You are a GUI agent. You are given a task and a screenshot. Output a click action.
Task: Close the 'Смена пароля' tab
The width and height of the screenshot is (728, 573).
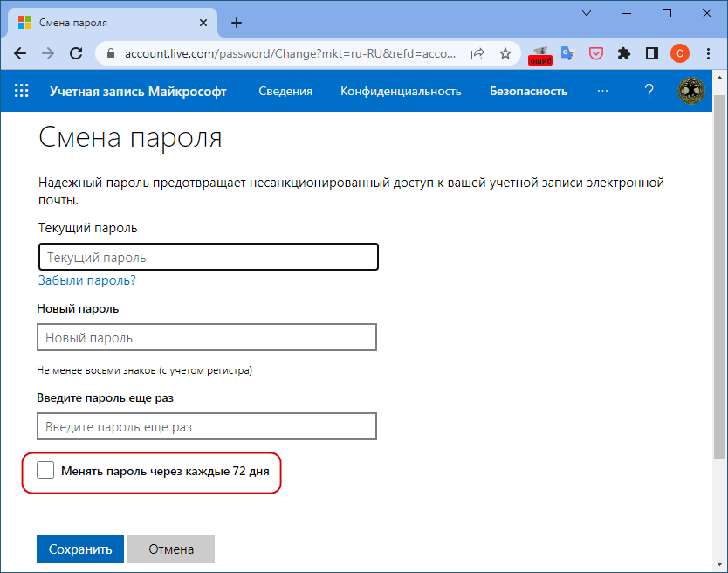coord(203,23)
